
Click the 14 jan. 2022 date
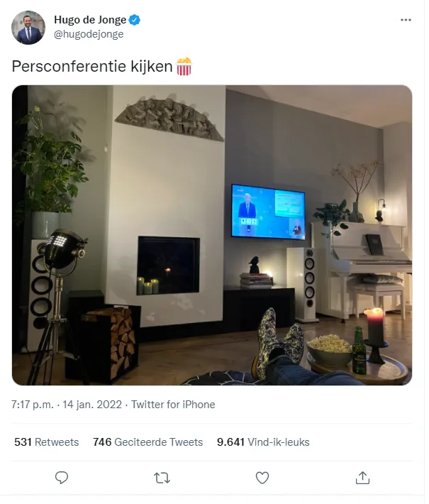pyautogui.click(x=92, y=405)
